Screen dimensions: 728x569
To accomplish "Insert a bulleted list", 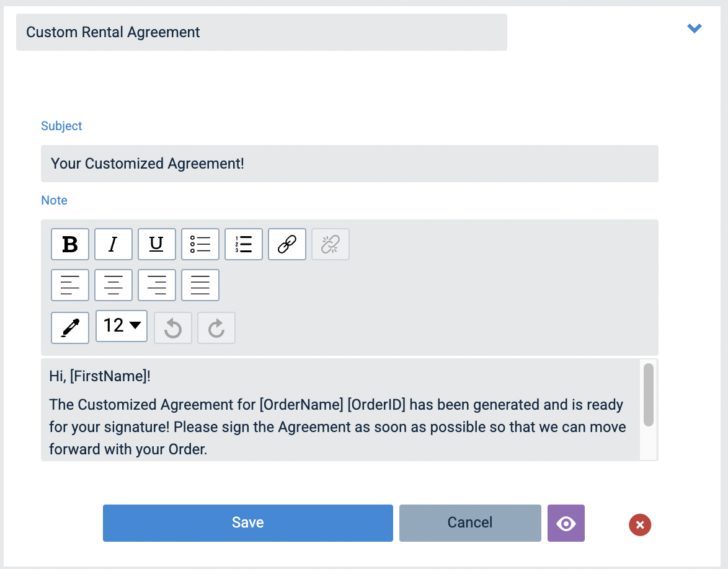I will coord(200,244).
